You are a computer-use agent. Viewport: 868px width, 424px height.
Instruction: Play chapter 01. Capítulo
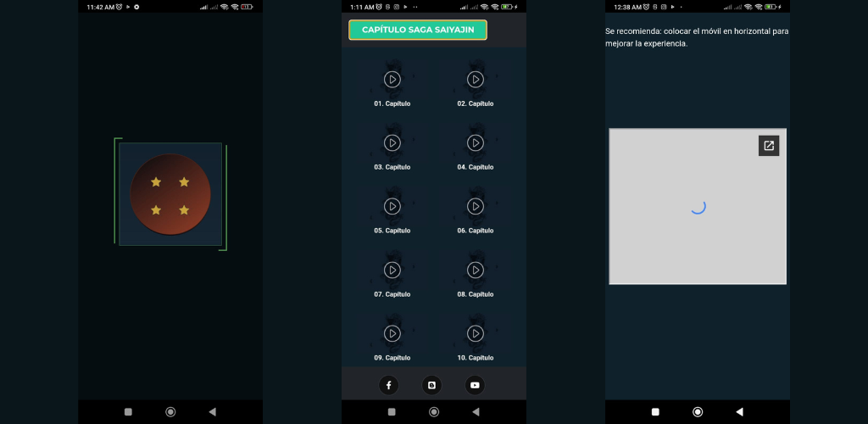392,80
